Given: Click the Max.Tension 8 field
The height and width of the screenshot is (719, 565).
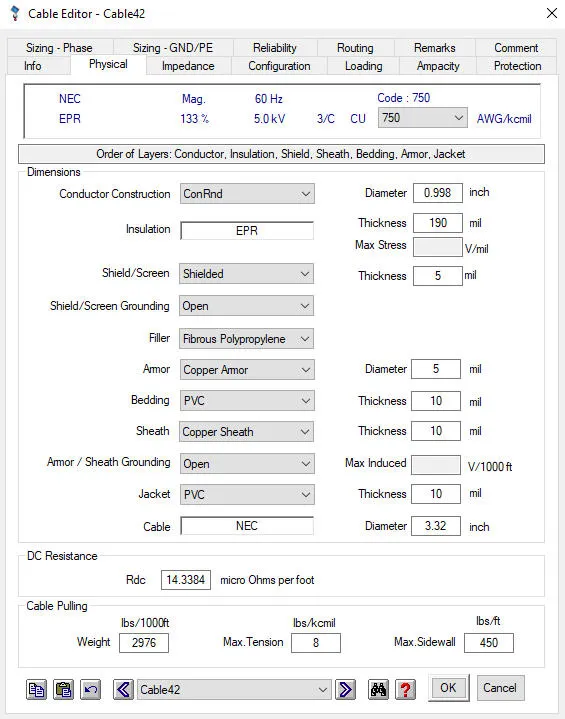Looking at the screenshot, I should [x=316, y=642].
